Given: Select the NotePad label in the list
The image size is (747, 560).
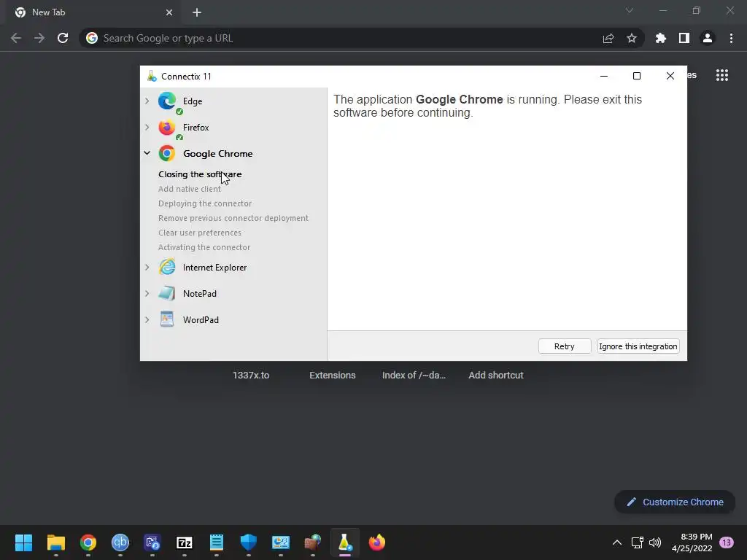Looking at the screenshot, I should pyautogui.click(x=200, y=294).
